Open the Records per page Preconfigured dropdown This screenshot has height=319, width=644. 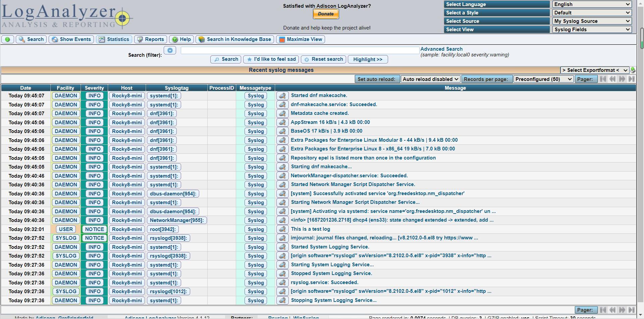tap(544, 79)
